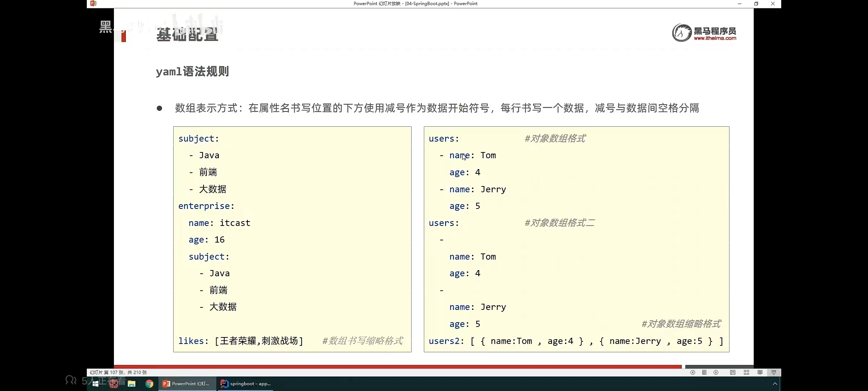Click slide counter text in status bar
The height and width of the screenshot is (391, 868).
point(118,373)
